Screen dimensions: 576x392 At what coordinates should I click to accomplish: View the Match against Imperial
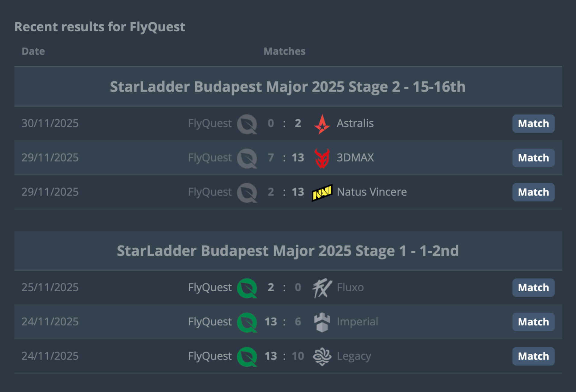533,322
